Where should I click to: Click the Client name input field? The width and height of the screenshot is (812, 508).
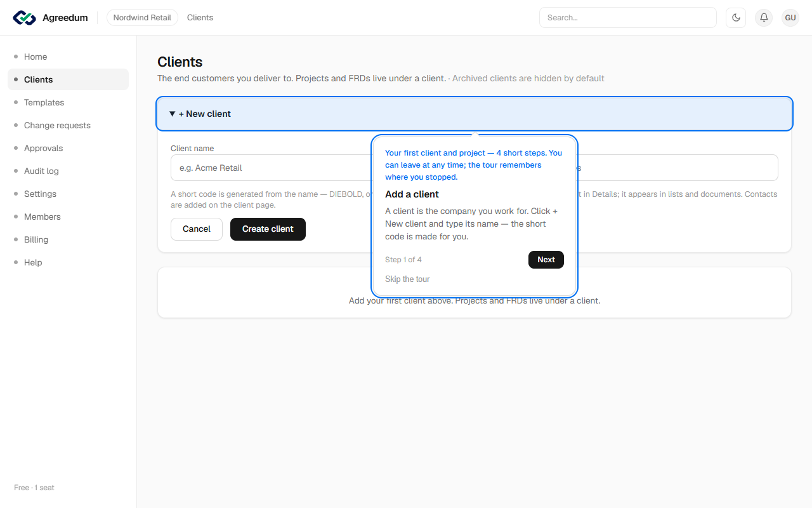coord(272,168)
